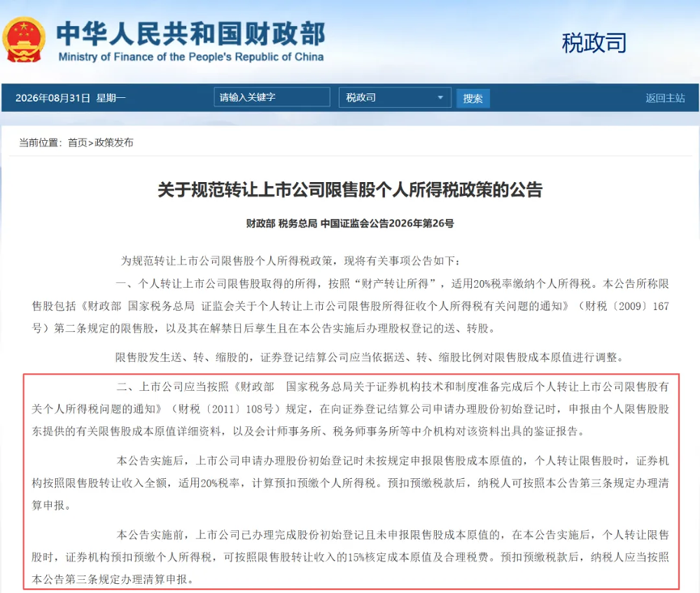700x593 pixels.
Task: Click the announcement title 关于规范转让上市公司限售股
Action: pos(350,190)
